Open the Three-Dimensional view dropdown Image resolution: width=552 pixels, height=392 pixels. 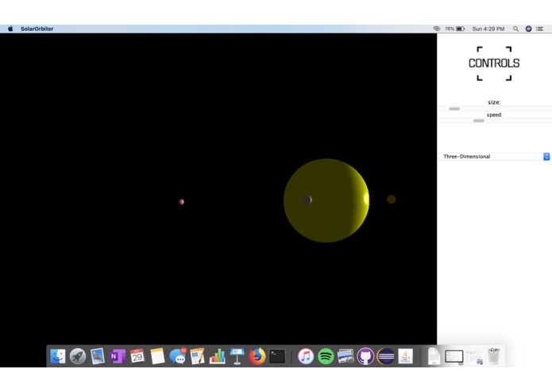494,156
